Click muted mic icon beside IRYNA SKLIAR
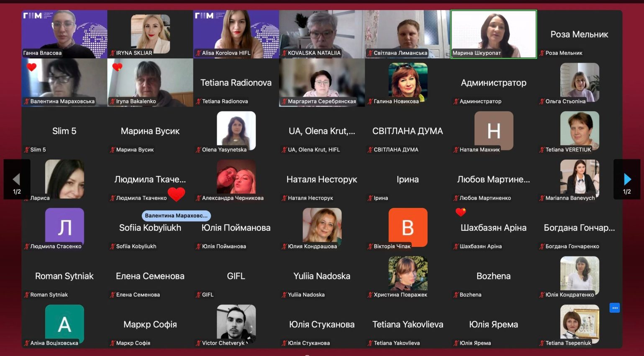644x356 pixels. (x=113, y=53)
